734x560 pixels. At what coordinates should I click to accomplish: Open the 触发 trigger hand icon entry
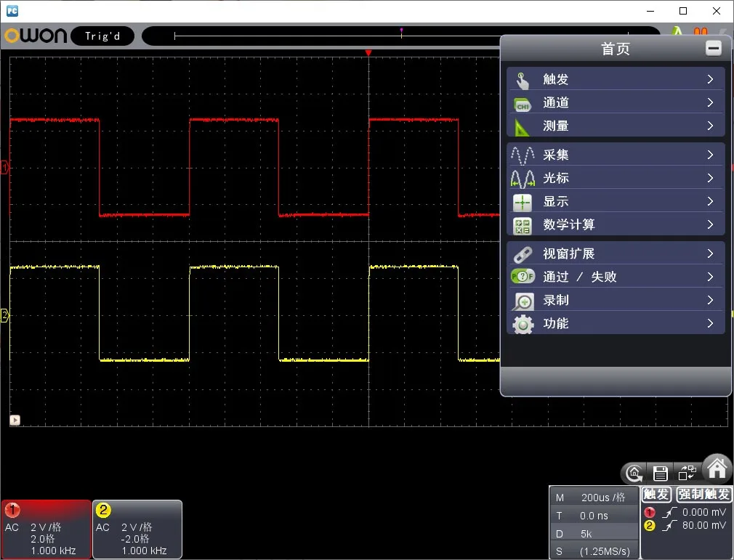click(x=522, y=80)
